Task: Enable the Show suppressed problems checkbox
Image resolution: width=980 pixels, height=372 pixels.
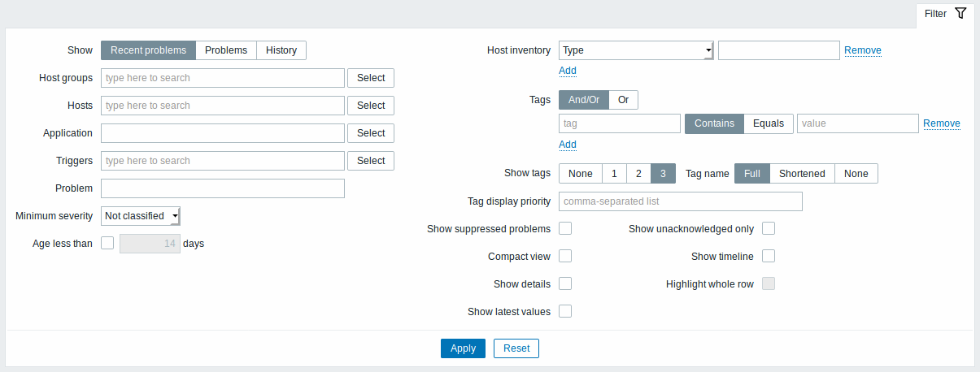Action: pyautogui.click(x=565, y=229)
